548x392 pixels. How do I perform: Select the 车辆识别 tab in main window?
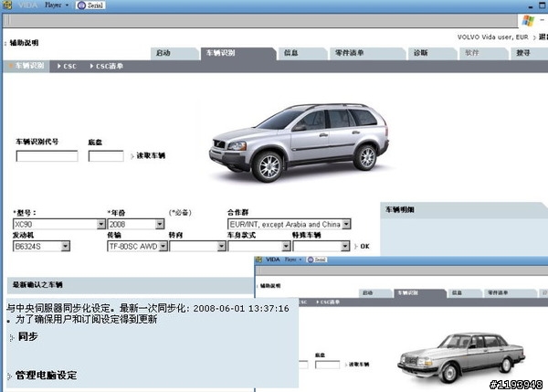(x=237, y=53)
